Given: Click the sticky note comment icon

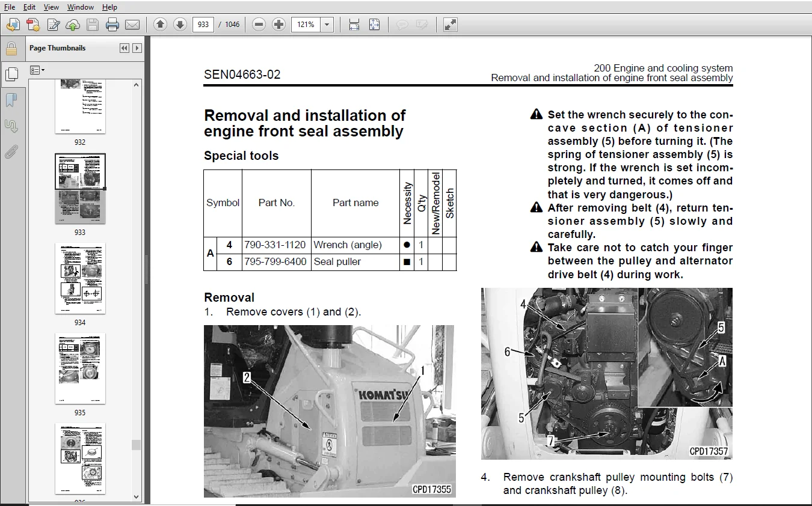Looking at the screenshot, I should (402, 25).
